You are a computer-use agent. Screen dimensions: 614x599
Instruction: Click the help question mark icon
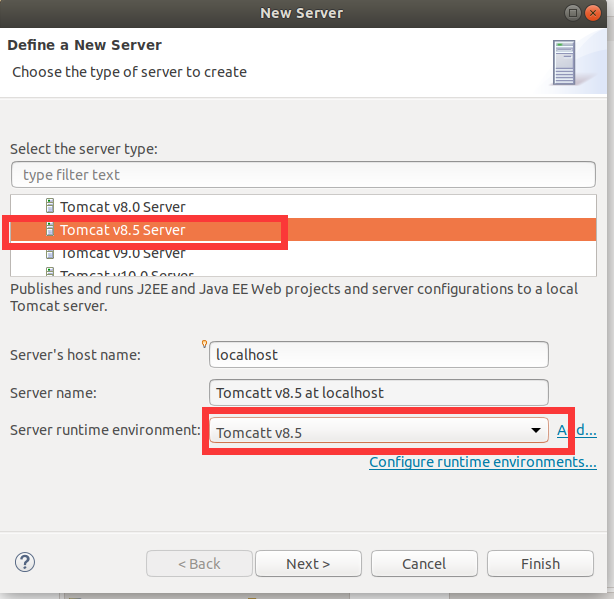pyautogui.click(x=25, y=563)
